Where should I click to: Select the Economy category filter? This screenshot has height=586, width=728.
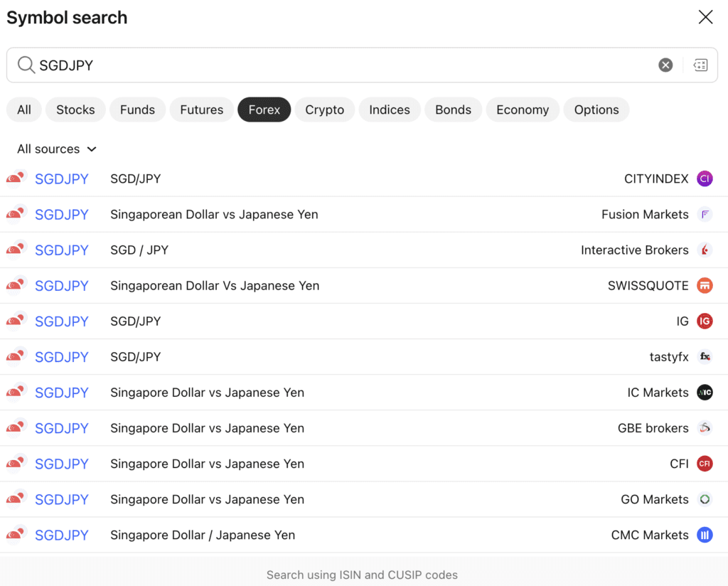[523, 110]
